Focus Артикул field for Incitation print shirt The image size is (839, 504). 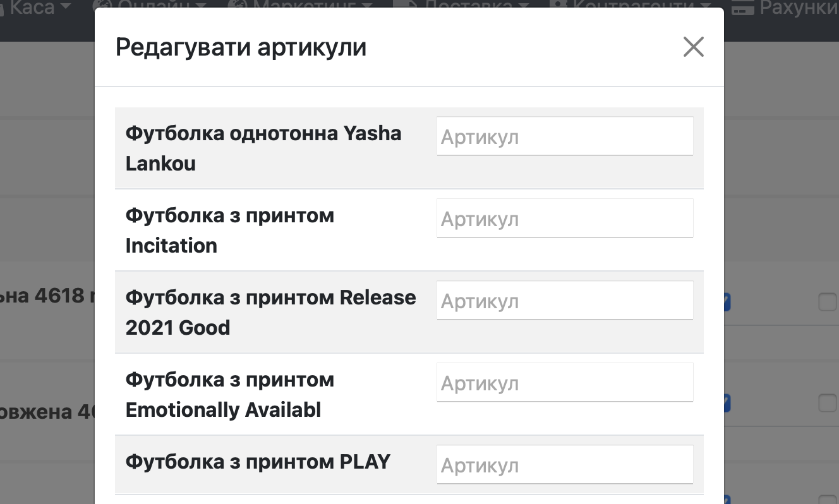pos(565,219)
